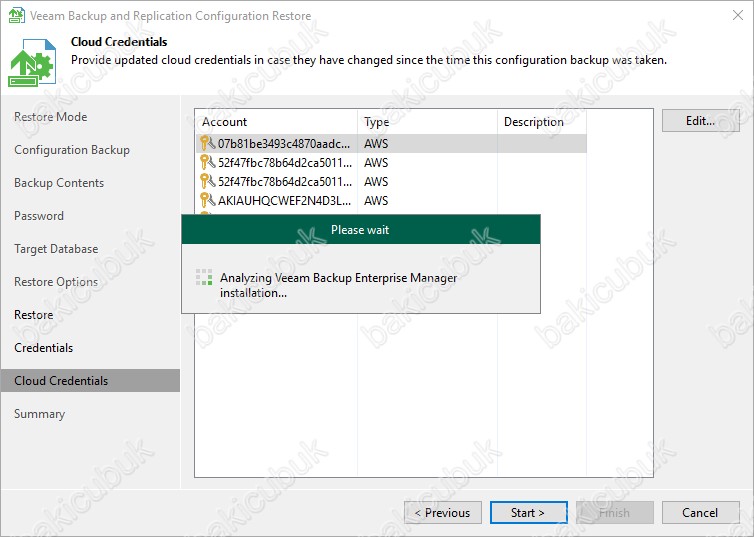754x537 pixels.
Task: Go to the Summary step
Action: [x=39, y=414]
